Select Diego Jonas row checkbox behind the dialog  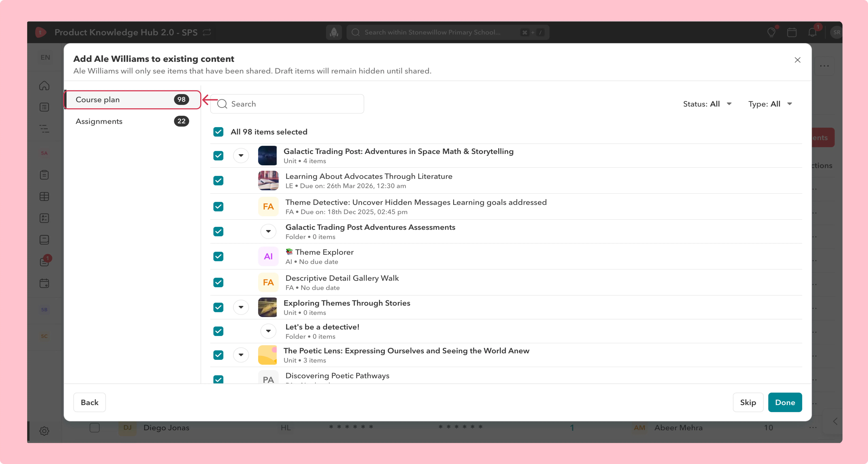(x=95, y=428)
